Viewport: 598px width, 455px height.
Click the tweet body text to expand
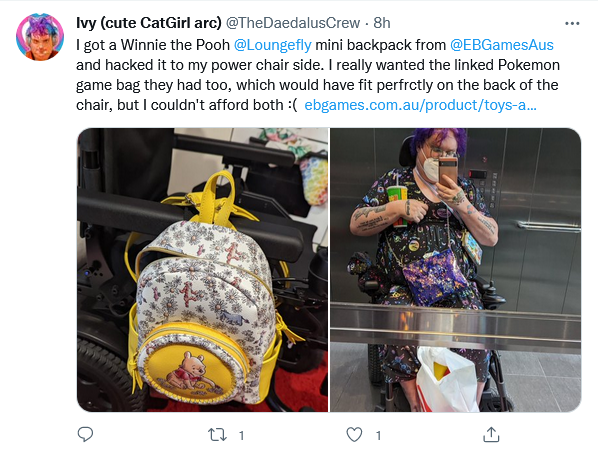[x=317, y=75]
